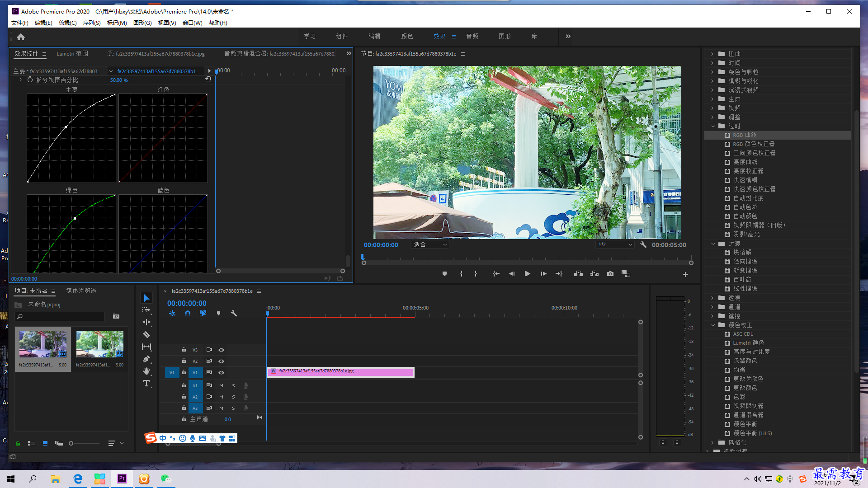
Task: Switch to the 媒体浏览器 tab
Action: point(81,291)
